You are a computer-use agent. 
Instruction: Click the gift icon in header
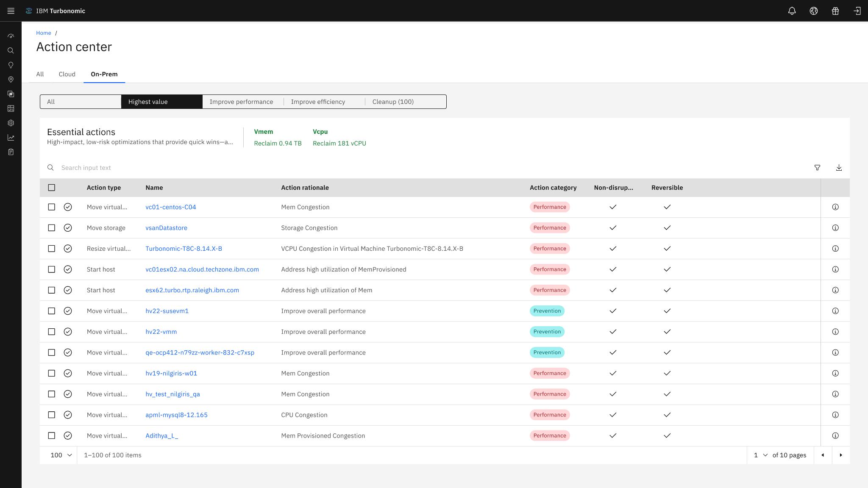tap(835, 11)
